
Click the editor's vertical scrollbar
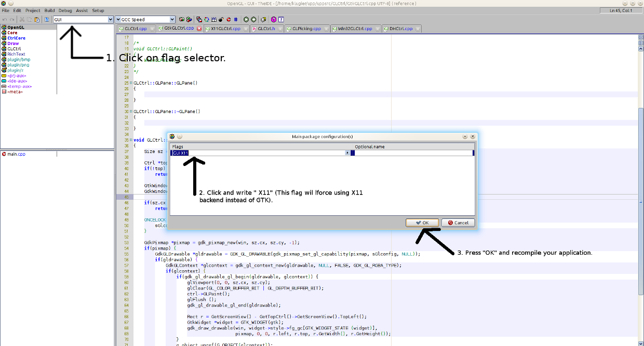(x=640, y=156)
